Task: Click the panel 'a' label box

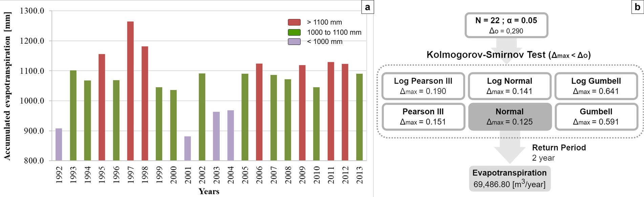Action: click(x=367, y=7)
